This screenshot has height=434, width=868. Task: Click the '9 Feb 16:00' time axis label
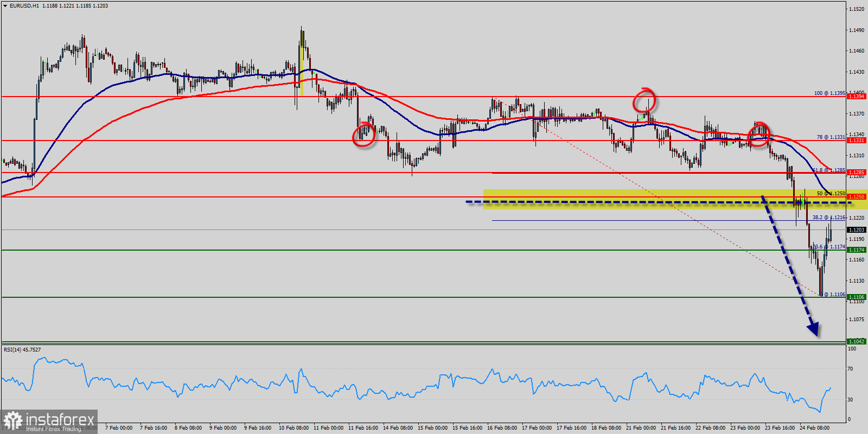point(258,428)
